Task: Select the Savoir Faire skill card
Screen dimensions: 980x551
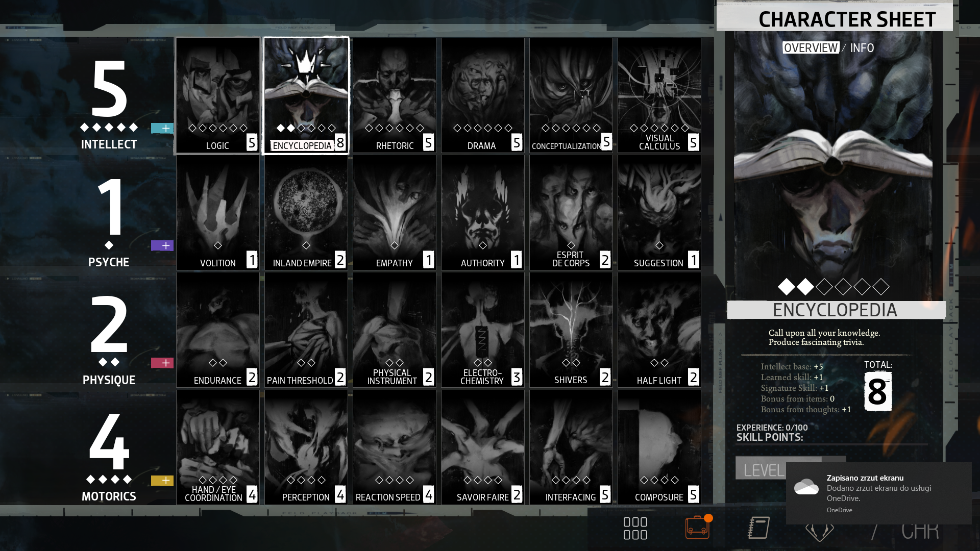Action: pyautogui.click(x=483, y=447)
